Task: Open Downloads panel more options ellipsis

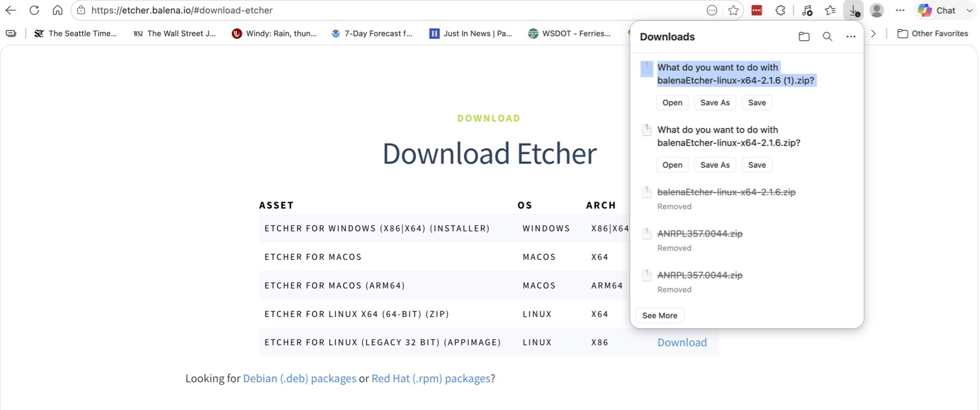Action: click(851, 37)
